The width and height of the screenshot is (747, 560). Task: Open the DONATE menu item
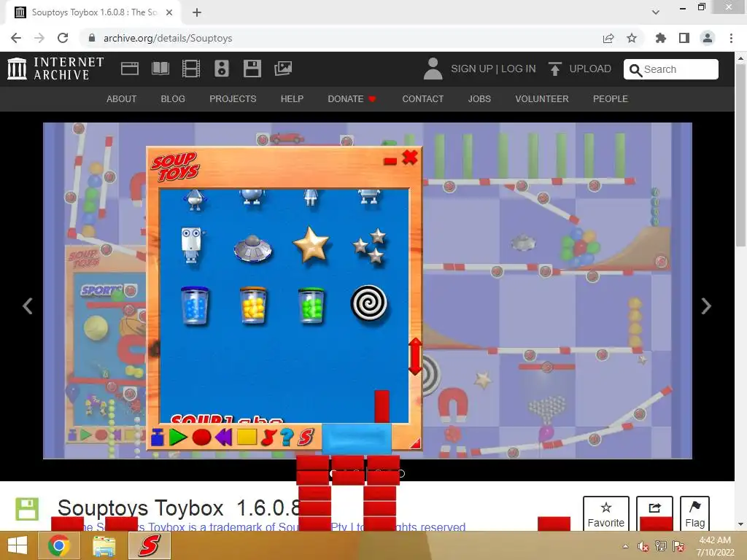point(352,98)
